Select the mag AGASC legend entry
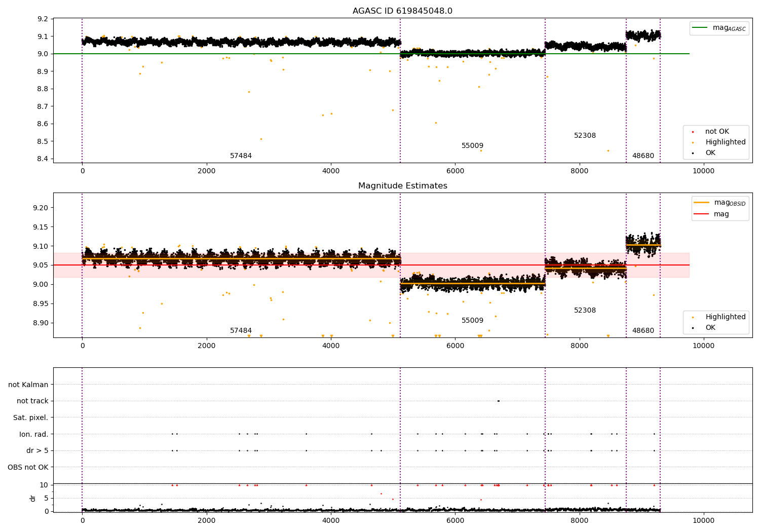The width and height of the screenshot is (760, 532). (719, 28)
